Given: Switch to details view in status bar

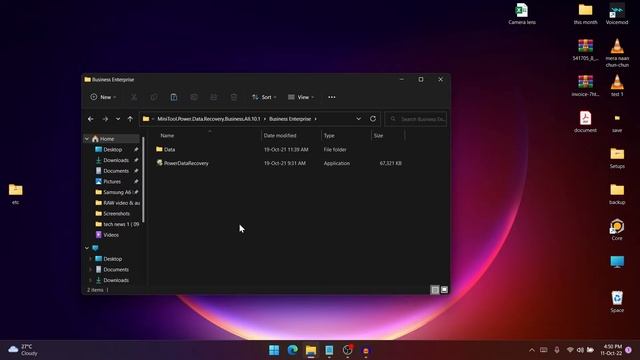Looking at the screenshot, I should click(x=435, y=290).
